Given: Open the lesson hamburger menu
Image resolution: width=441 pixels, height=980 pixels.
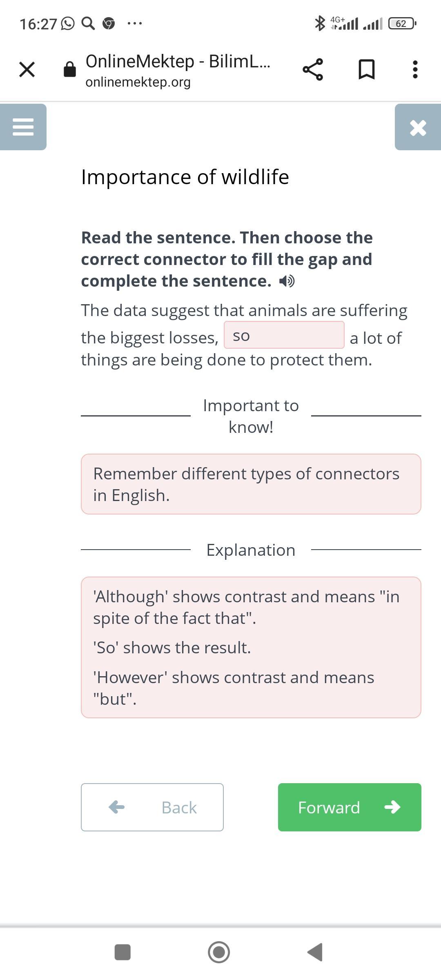Looking at the screenshot, I should pyautogui.click(x=23, y=127).
